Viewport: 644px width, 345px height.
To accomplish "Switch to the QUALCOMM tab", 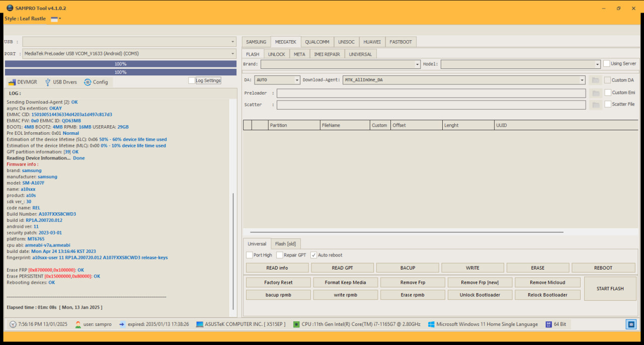I will pyautogui.click(x=317, y=42).
